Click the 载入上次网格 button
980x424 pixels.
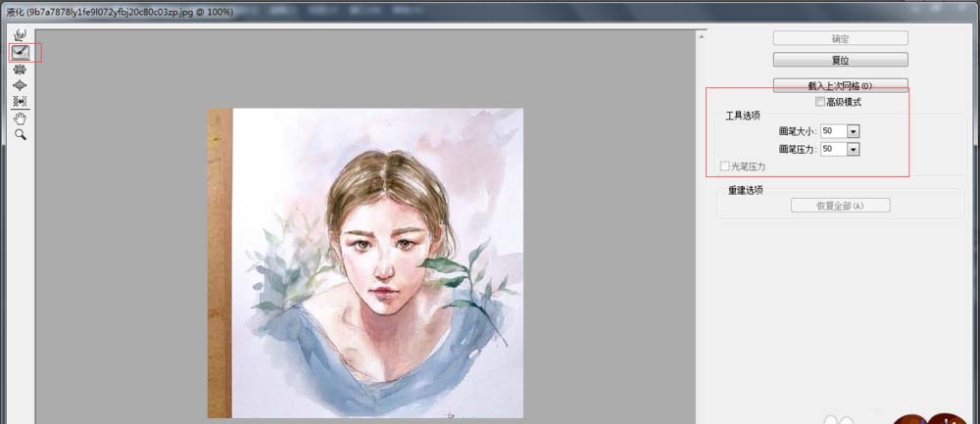click(x=840, y=85)
